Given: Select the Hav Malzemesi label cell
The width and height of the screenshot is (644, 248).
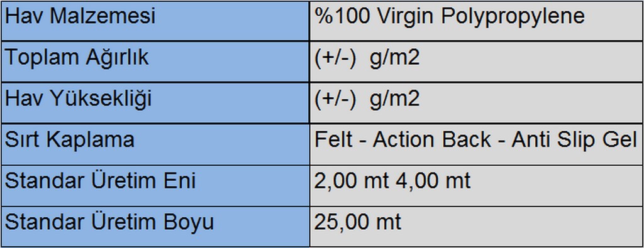Looking at the screenshot, I should pyautogui.click(x=155, y=21).
